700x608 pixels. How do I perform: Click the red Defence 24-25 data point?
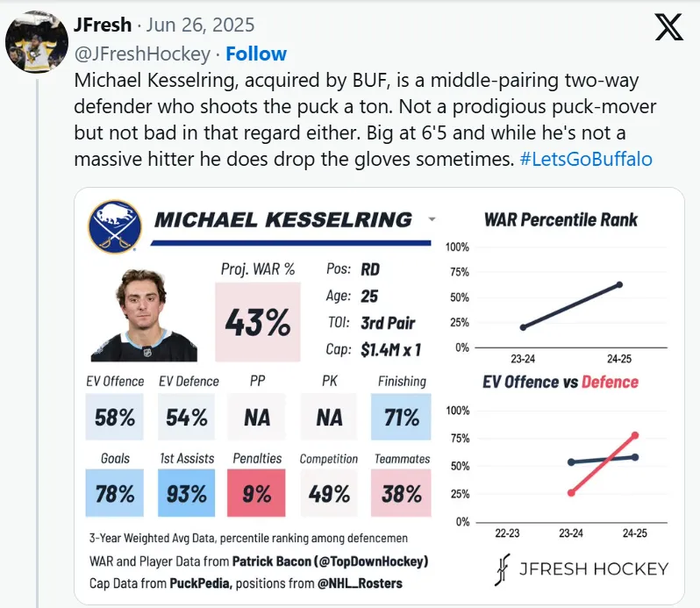[x=635, y=435]
